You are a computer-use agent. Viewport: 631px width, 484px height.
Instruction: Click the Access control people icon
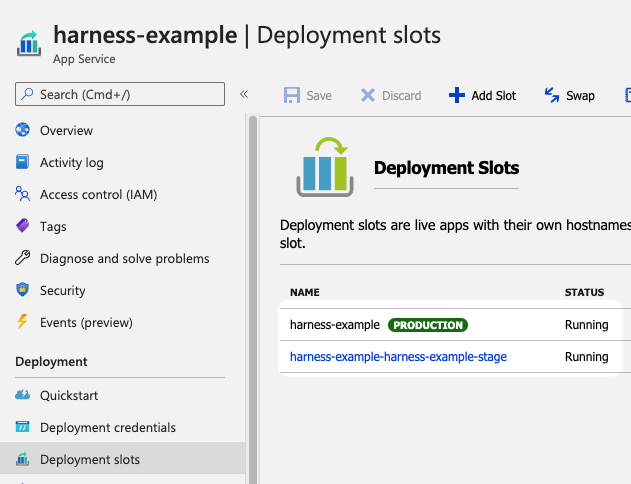point(23,194)
